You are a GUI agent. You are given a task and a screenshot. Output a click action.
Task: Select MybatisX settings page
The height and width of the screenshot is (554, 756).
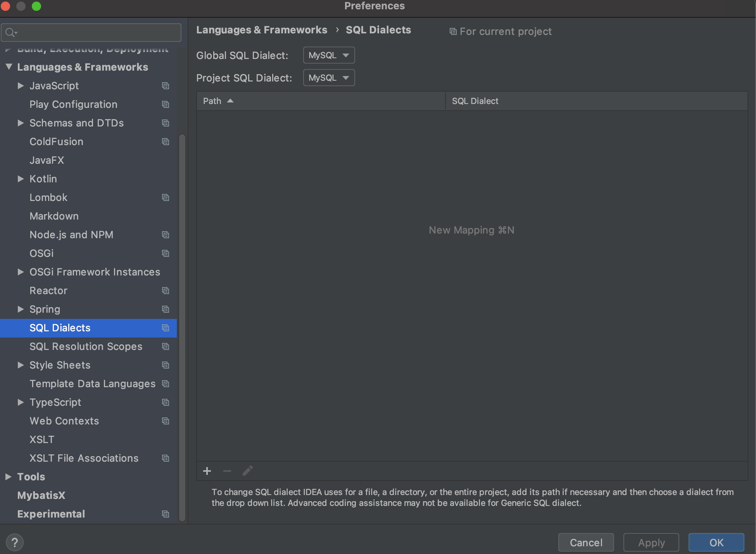tap(41, 495)
